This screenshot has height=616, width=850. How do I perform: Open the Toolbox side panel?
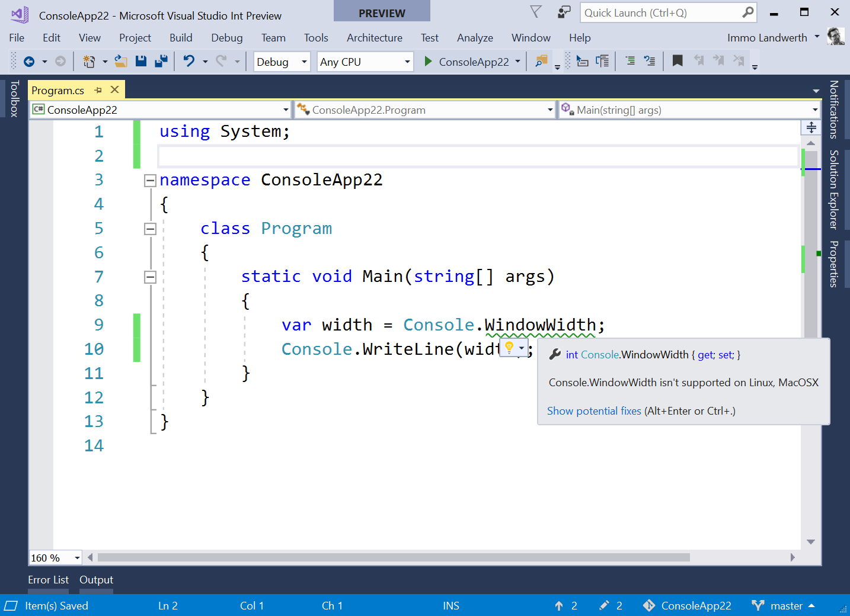point(14,98)
